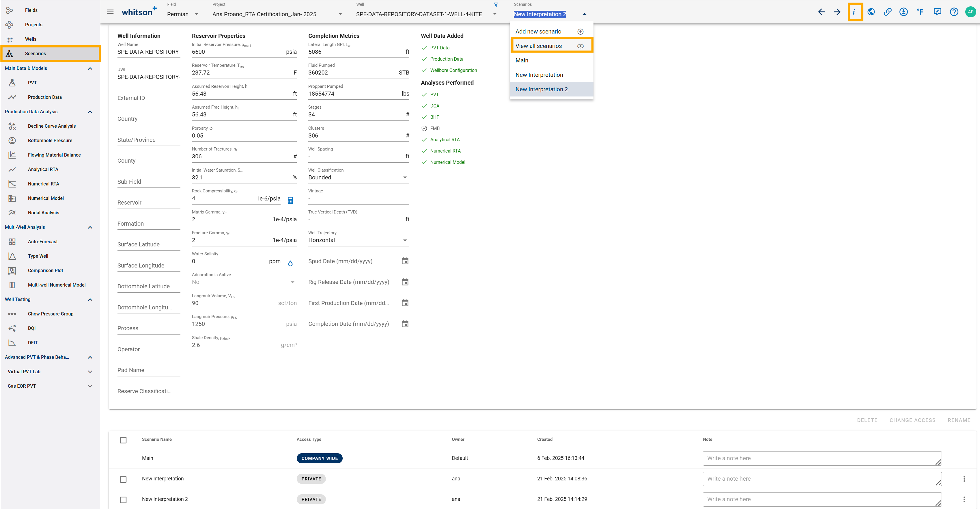Open the hamburger menu icon
This screenshot has width=980, height=509.
click(110, 12)
